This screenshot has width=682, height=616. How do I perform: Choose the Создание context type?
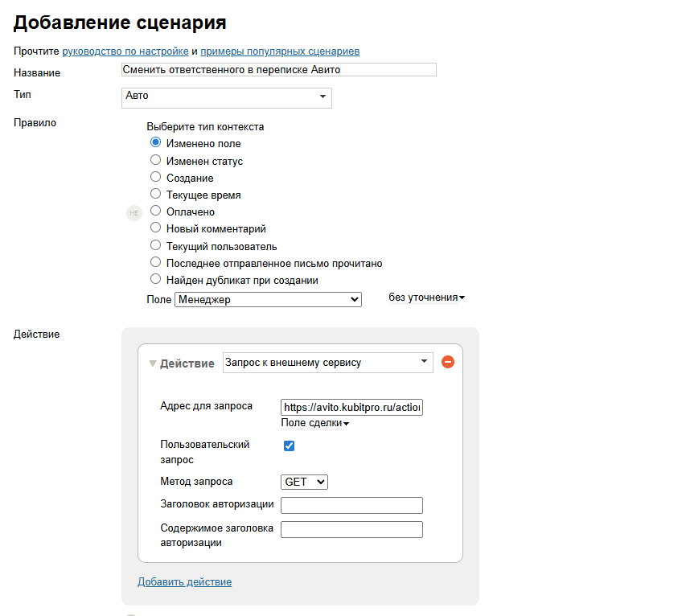tap(156, 178)
